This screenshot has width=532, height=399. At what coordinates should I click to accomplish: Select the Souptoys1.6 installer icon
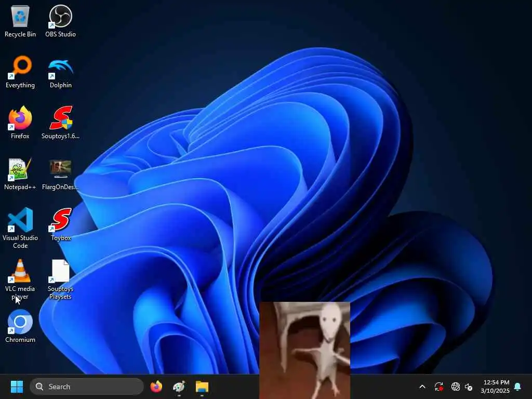[60, 123]
